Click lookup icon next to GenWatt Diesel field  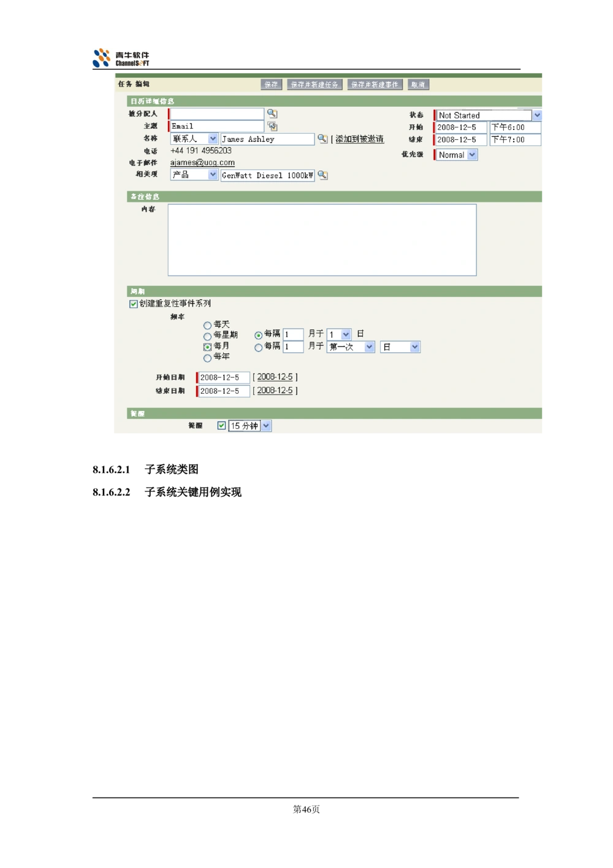[x=322, y=175]
